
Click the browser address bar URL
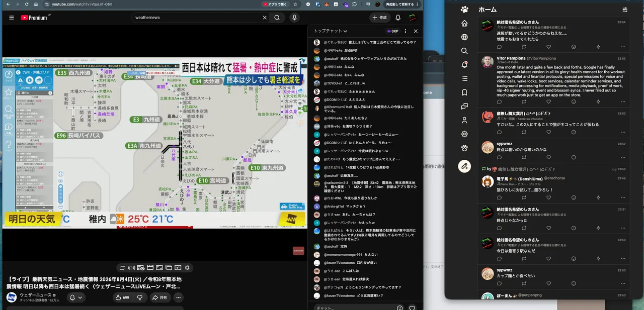(81, 4)
